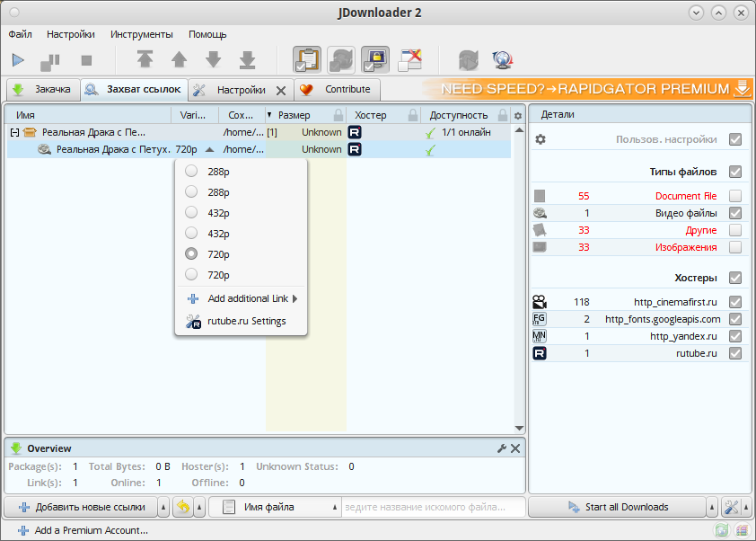Open the Файл menu
The image size is (756, 541).
click(21, 34)
